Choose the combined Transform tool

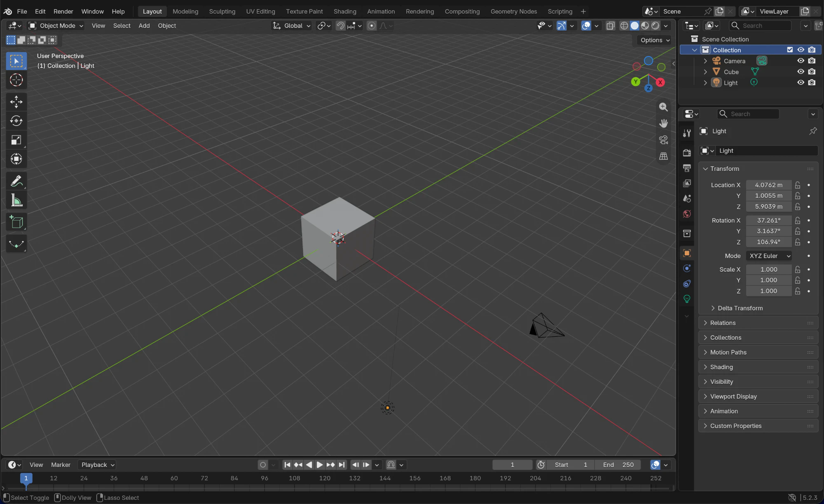pyautogui.click(x=16, y=159)
